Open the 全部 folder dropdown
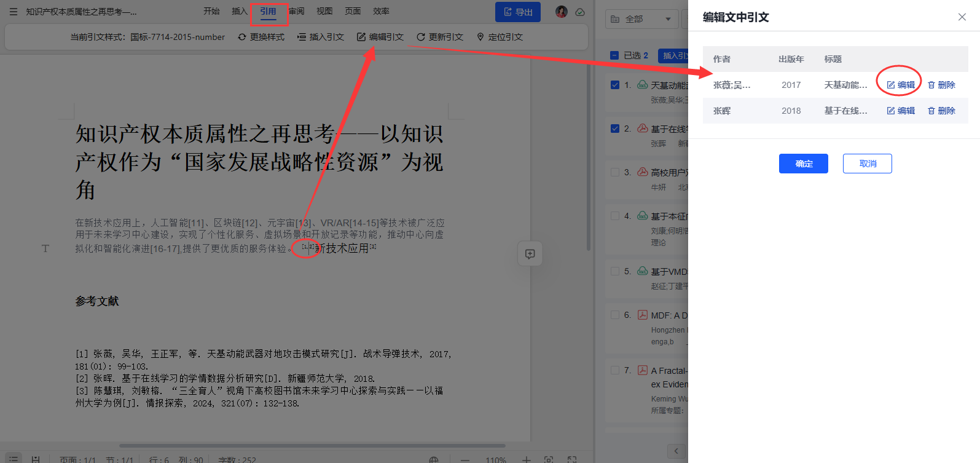Image resolution: width=980 pixels, height=463 pixels. tap(641, 19)
